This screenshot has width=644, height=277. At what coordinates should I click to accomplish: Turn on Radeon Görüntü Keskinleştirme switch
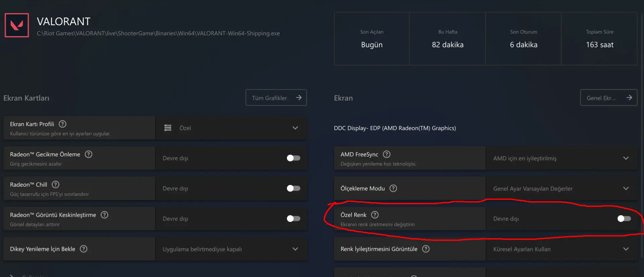(294, 219)
